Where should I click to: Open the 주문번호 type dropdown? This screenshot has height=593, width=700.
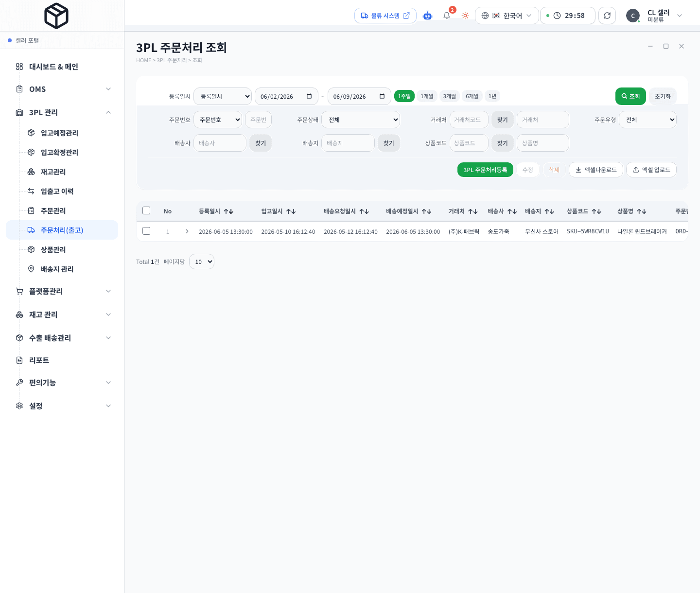pyautogui.click(x=218, y=120)
